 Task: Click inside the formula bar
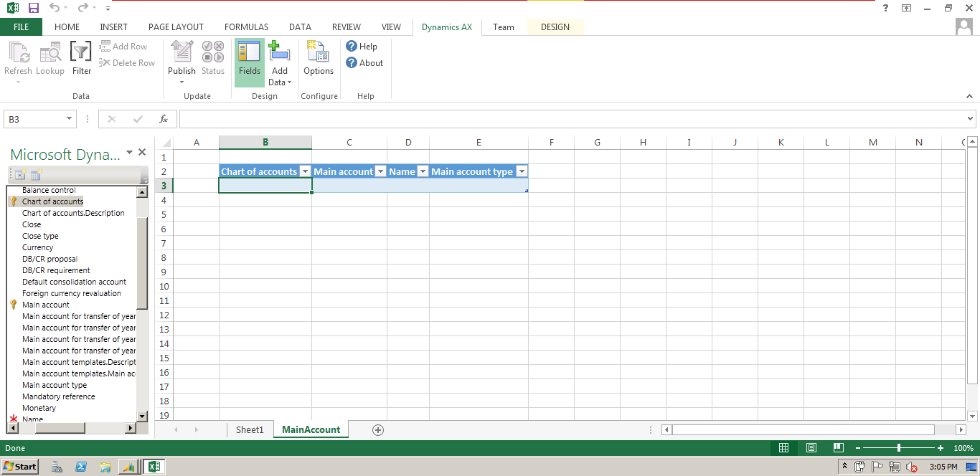(572, 119)
